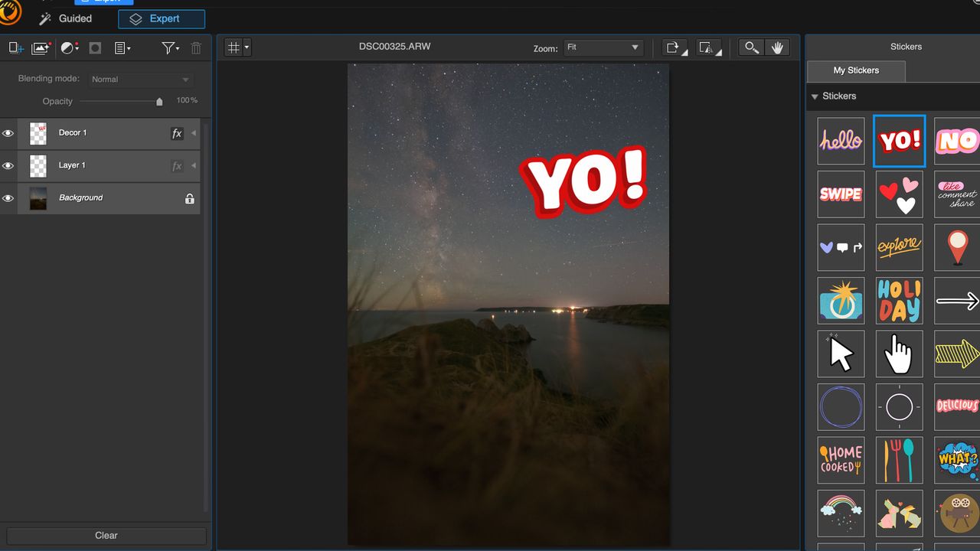Screen dimensions: 980x551
Task: Click the DSC00325.ARW file name
Action: pyautogui.click(x=394, y=47)
